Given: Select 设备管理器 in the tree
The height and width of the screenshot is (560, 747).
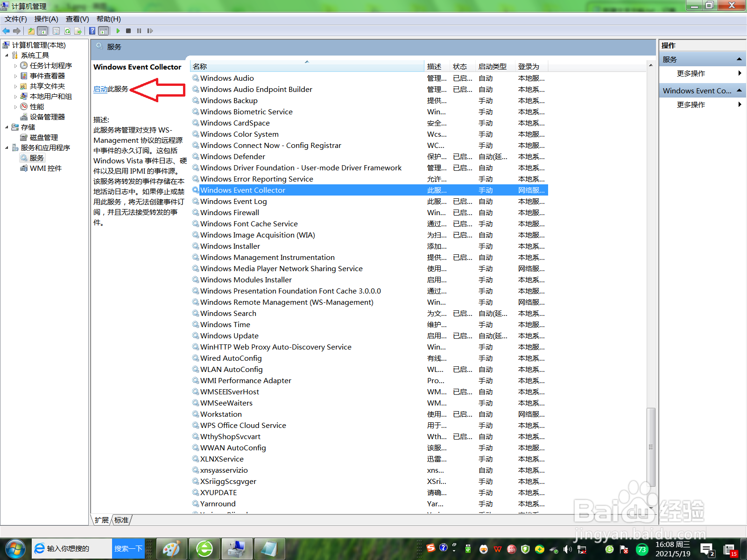Looking at the screenshot, I should tap(47, 117).
